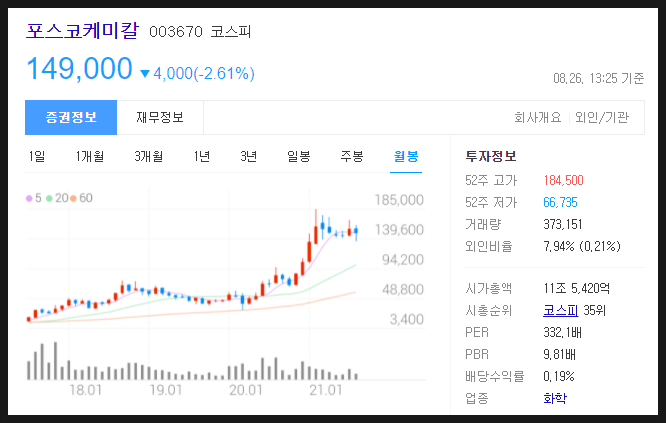666x423 pixels.
Task: Select the 1일 chart period
Action: (38, 156)
